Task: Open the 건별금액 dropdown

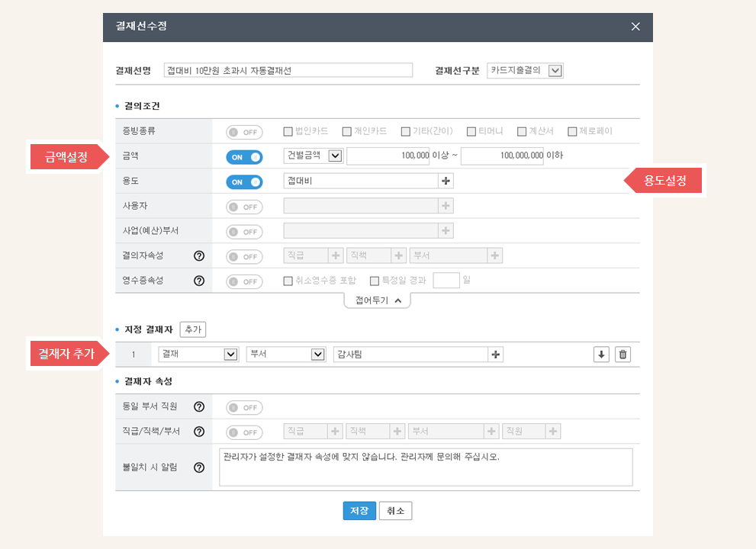Action: pos(314,156)
